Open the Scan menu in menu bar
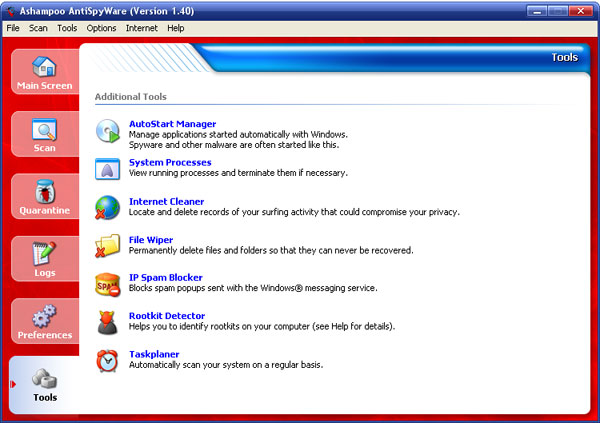 point(38,28)
